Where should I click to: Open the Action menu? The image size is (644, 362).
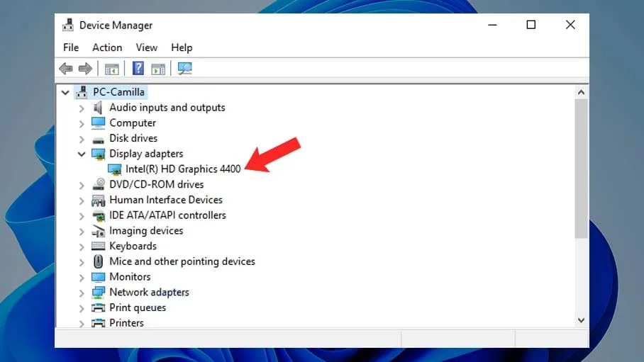pos(107,47)
